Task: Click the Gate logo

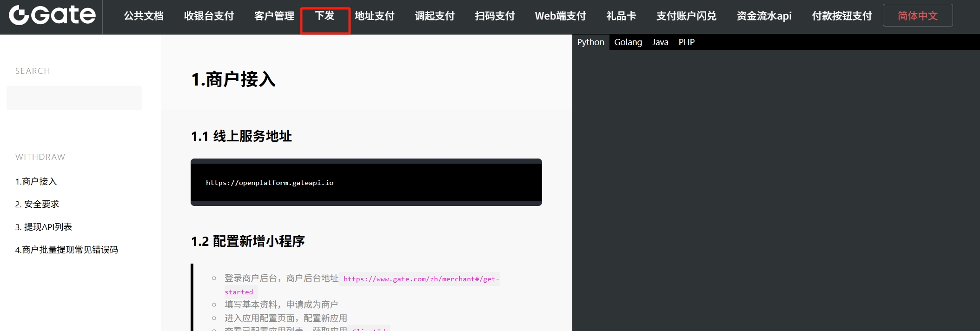Action: [x=52, y=15]
